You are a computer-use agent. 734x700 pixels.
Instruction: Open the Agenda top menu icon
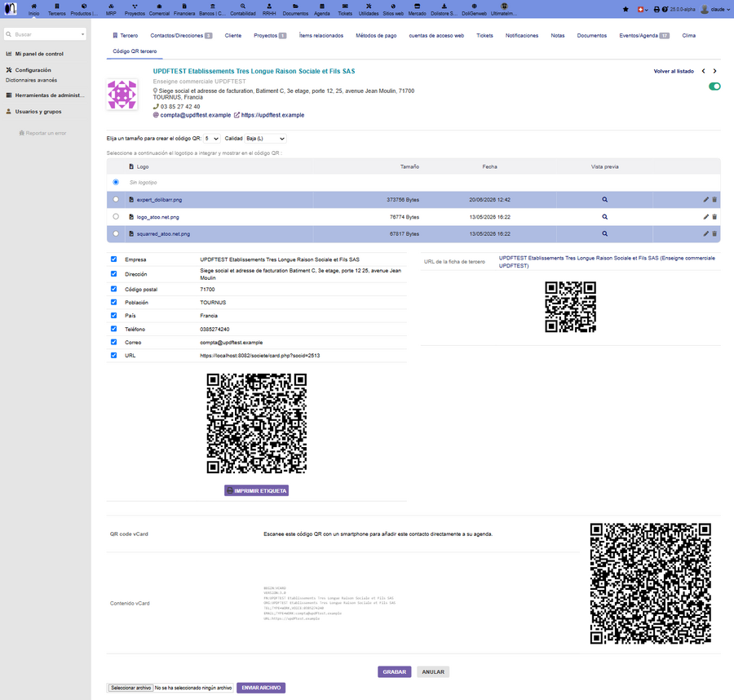tap(321, 7)
